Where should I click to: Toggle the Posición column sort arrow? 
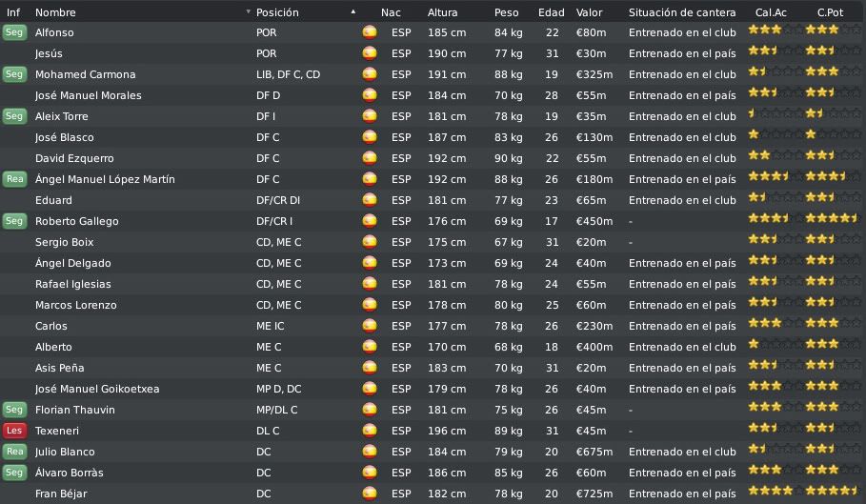pyautogui.click(x=352, y=11)
